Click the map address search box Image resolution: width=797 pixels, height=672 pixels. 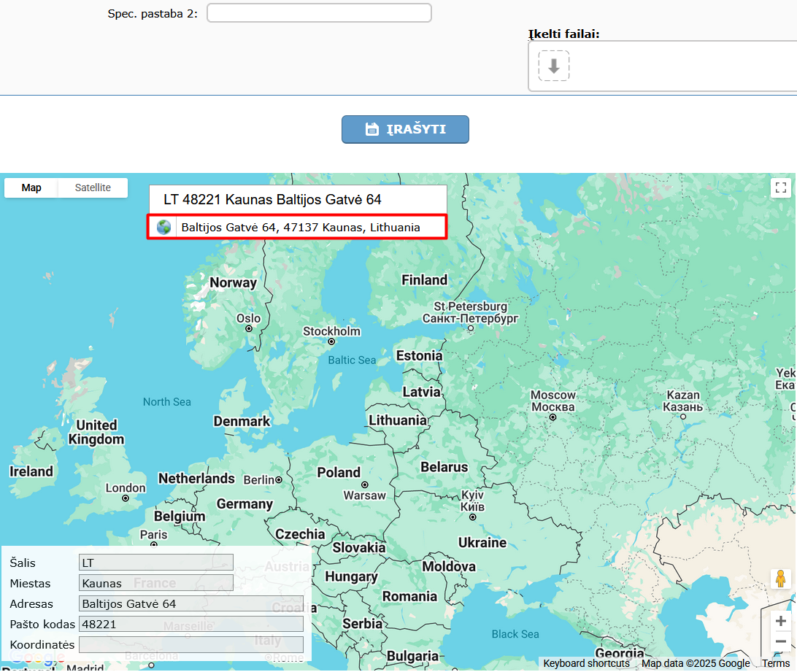298,199
